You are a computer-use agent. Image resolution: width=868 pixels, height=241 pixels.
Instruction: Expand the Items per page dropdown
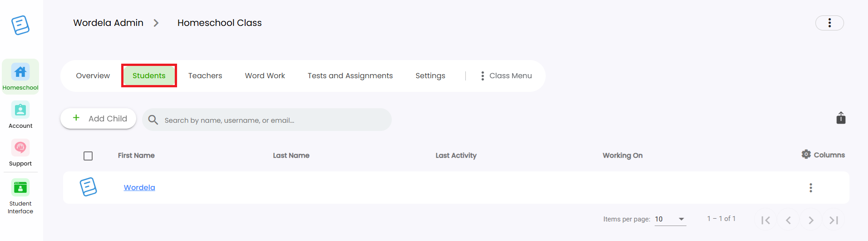670,219
